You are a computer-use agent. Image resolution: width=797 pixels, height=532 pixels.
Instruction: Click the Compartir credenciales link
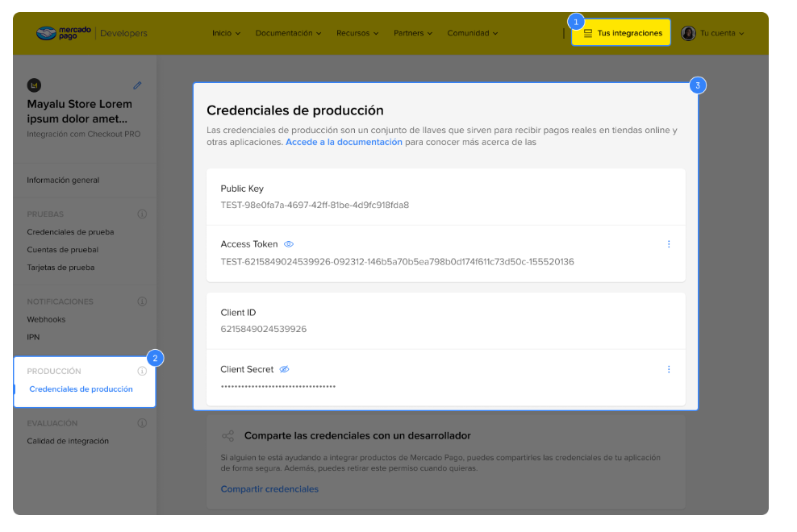click(269, 488)
